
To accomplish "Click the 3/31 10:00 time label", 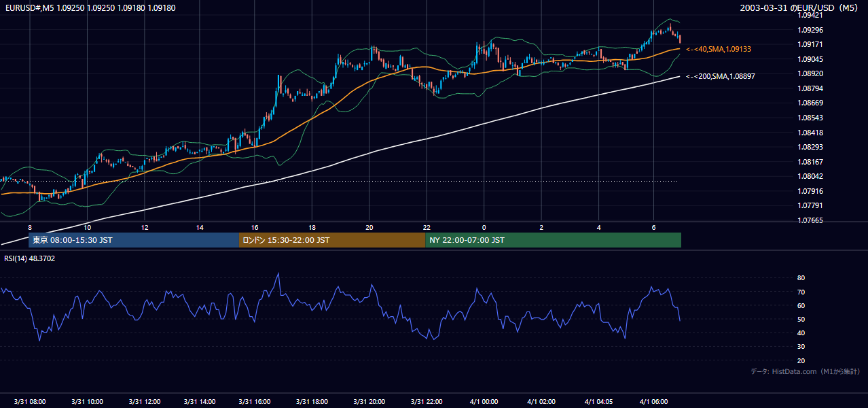I will (87, 402).
